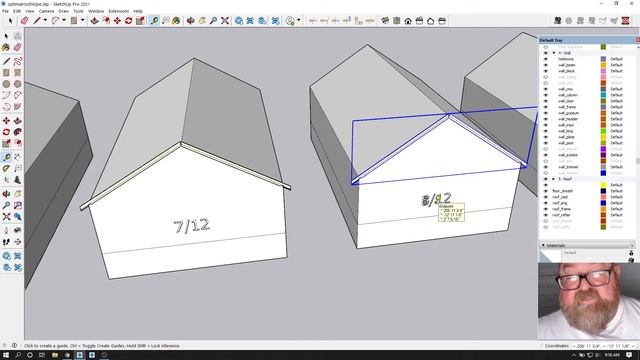Click Zoom Extents in top toolbar
640x360 pixels.
pyautogui.click(x=225, y=20)
